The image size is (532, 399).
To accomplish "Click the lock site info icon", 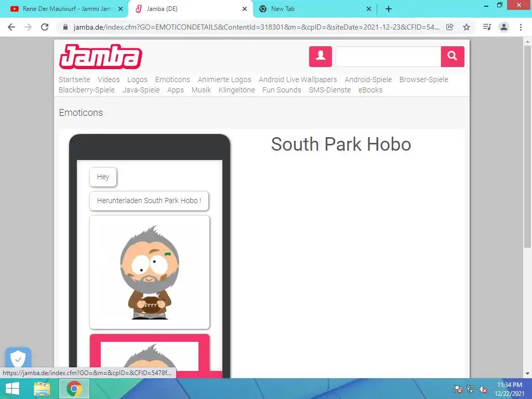I will click(x=65, y=27).
